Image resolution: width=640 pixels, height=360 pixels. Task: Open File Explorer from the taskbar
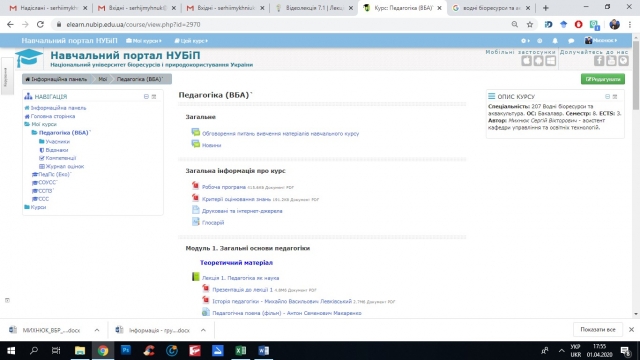[80, 351]
